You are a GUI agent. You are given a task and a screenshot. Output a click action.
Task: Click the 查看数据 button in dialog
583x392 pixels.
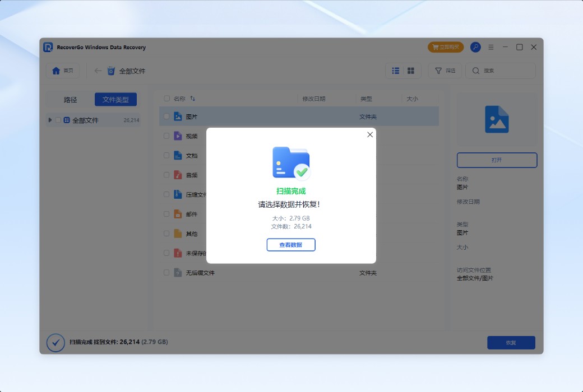[x=291, y=245]
